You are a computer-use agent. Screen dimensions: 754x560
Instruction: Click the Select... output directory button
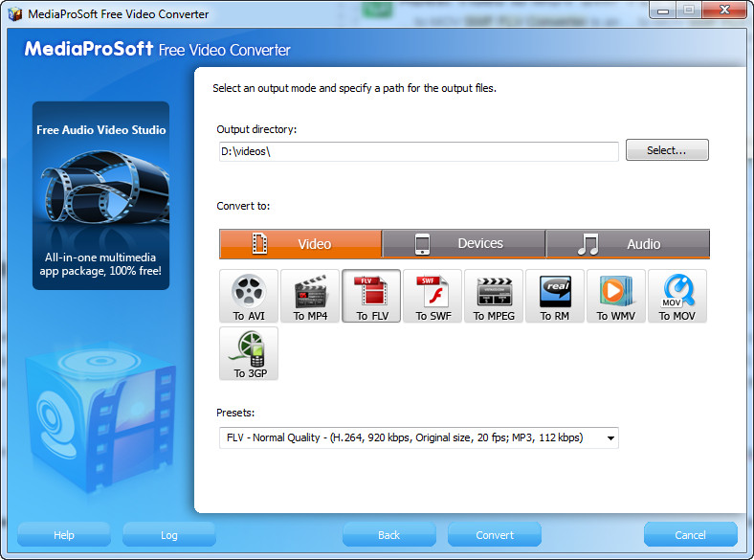(667, 150)
